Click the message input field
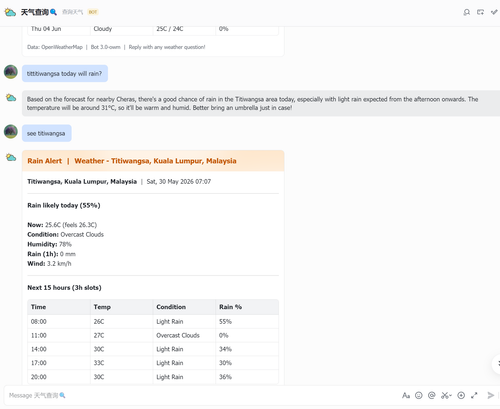This screenshot has height=409, width=500. coord(200,395)
